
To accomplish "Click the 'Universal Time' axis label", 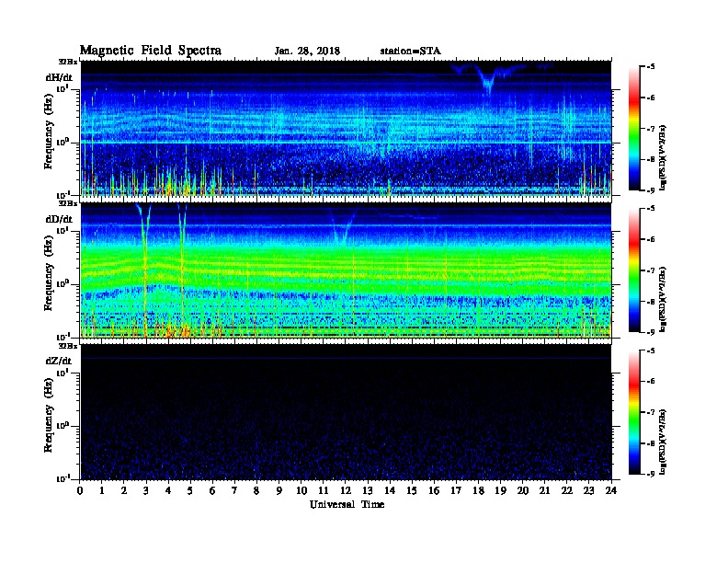I will [347, 504].
